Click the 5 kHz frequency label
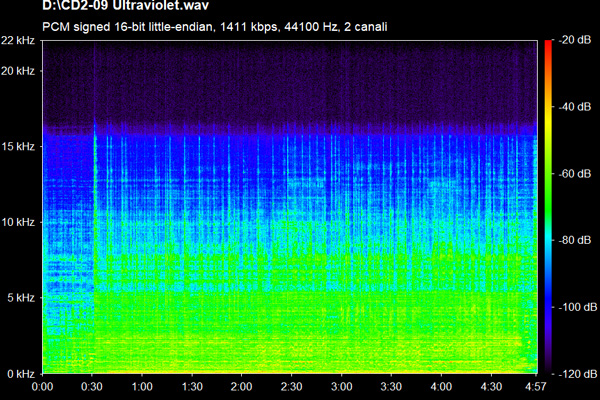 [x=21, y=297]
